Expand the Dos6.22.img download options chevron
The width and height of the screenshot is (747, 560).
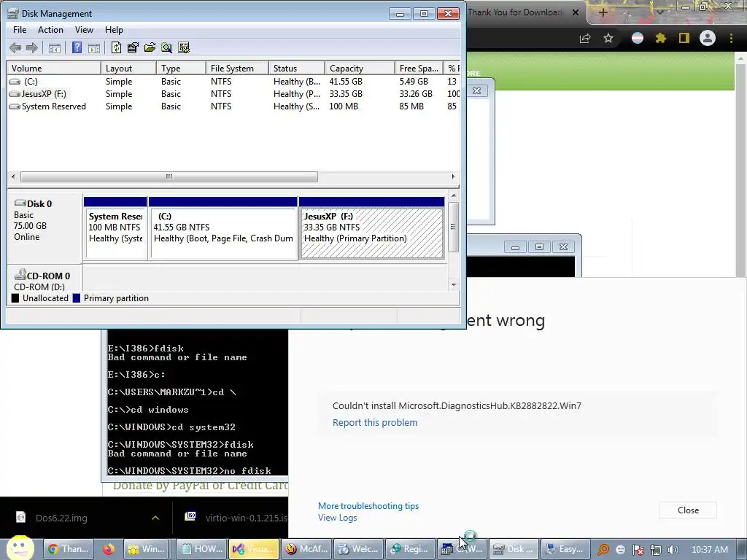155,518
